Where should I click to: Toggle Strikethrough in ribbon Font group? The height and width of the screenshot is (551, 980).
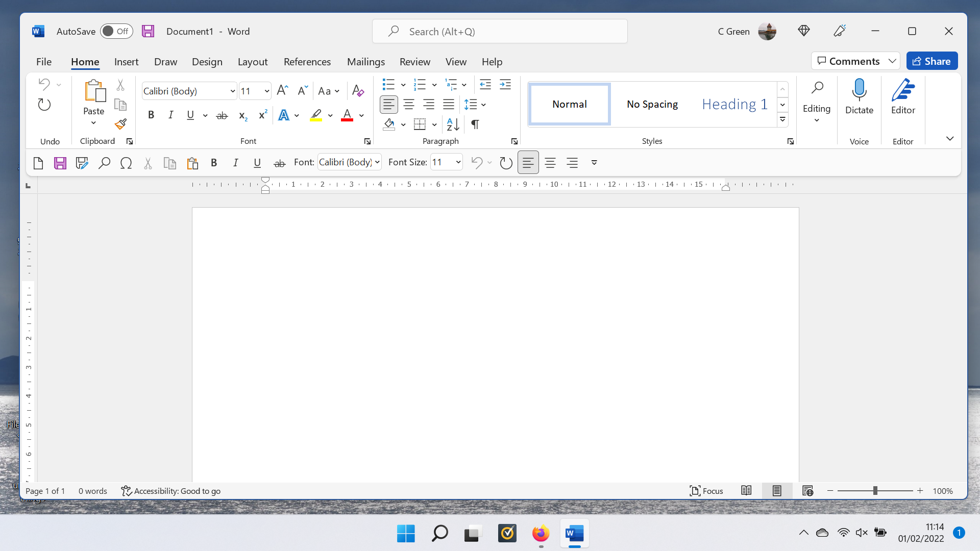(x=222, y=115)
